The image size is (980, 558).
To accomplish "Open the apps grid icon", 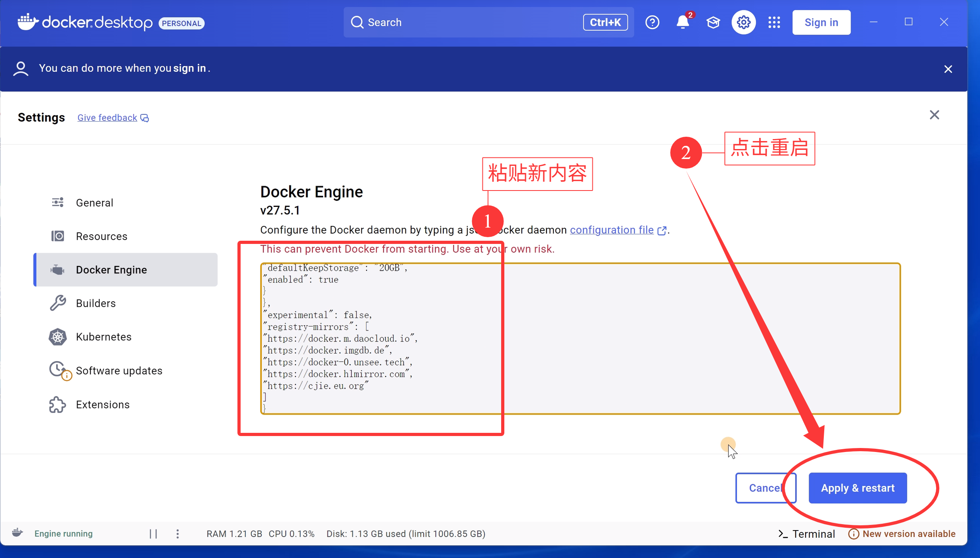I will point(774,22).
